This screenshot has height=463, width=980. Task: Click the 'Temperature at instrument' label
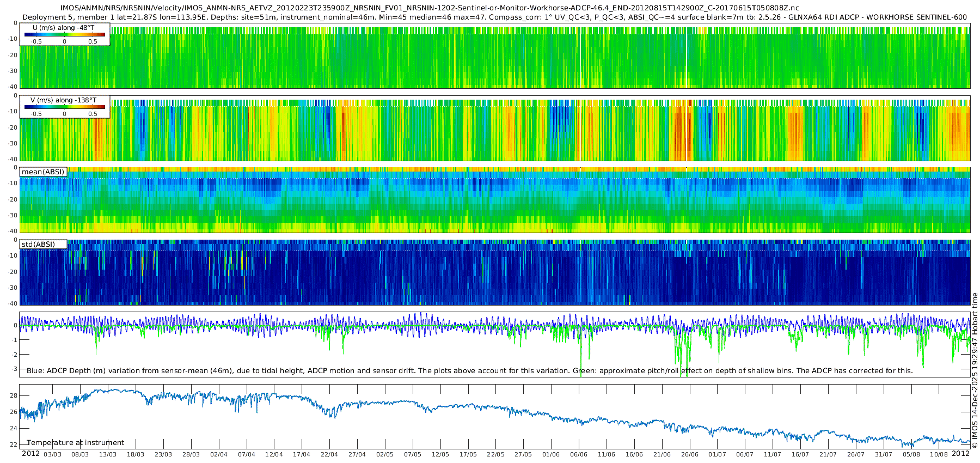(75, 443)
